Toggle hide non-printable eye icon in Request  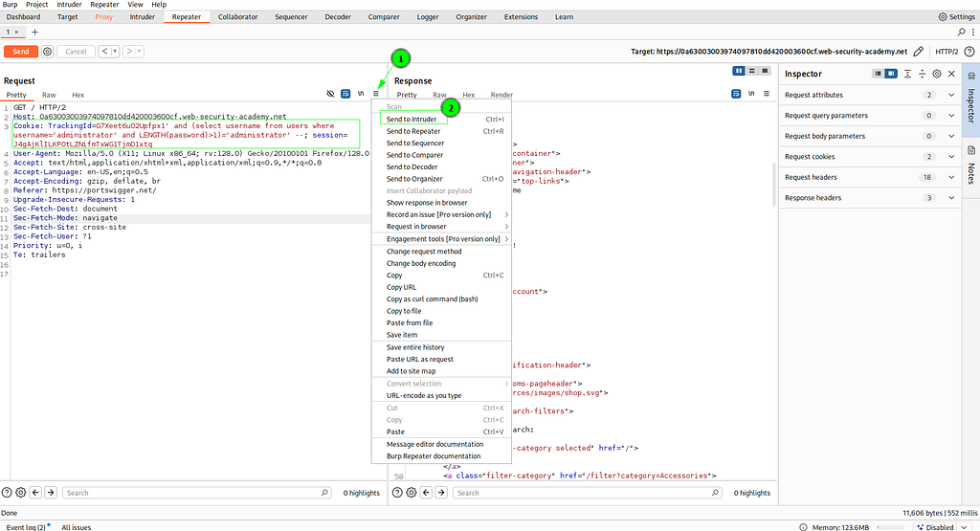click(330, 94)
